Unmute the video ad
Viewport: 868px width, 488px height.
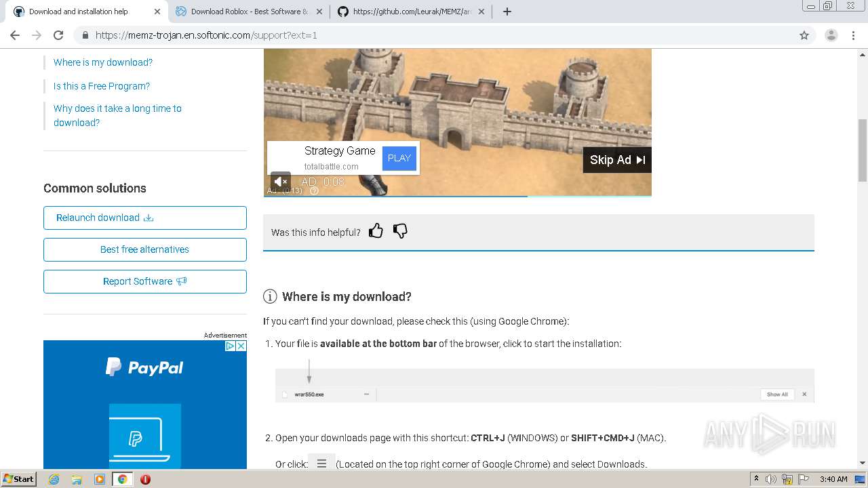(x=281, y=182)
